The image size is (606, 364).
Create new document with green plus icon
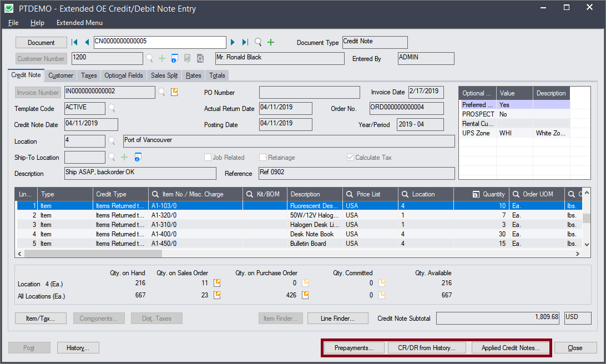point(271,42)
